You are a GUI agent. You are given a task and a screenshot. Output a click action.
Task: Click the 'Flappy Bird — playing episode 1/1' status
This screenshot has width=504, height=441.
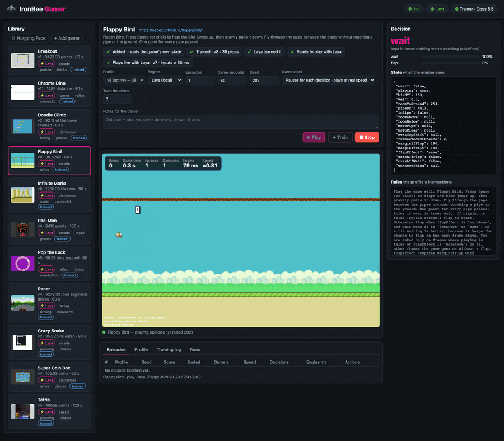click(x=150, y=332)
